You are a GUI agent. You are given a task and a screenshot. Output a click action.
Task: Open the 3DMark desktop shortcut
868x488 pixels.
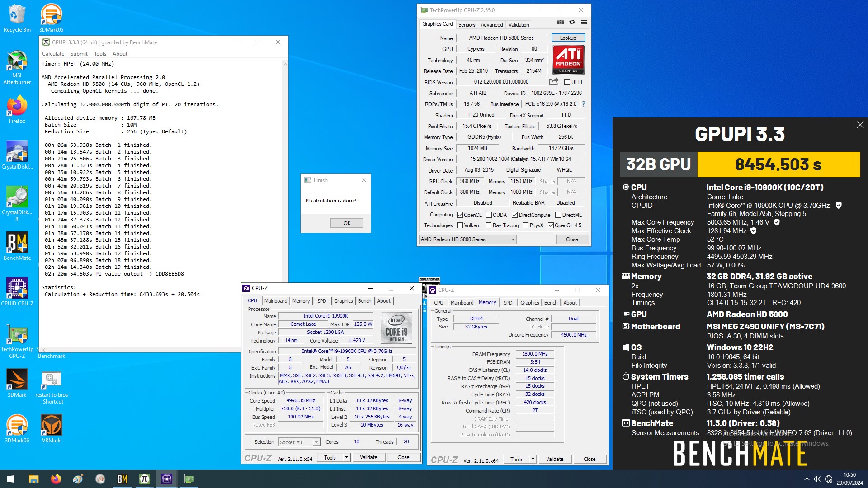tap(17, 383)
